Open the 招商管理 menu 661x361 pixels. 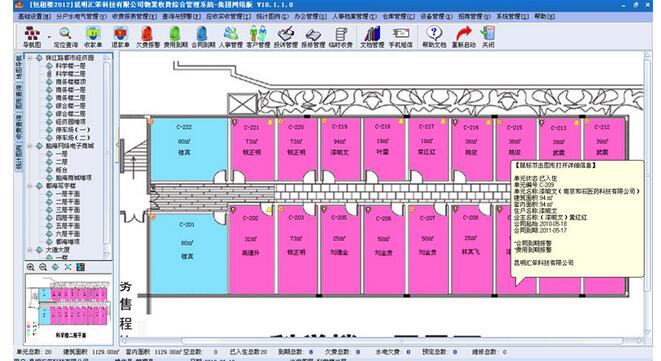pyautogui.click(x=474, y=16)
